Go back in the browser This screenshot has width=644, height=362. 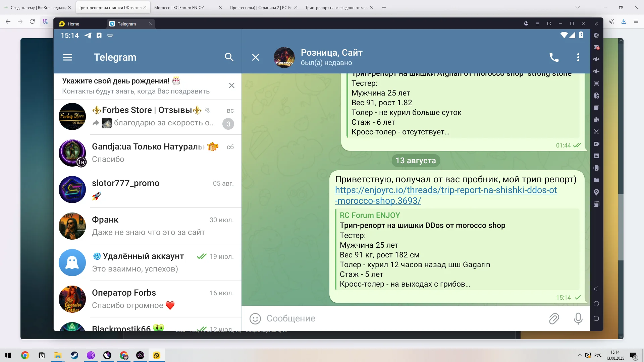8,21
